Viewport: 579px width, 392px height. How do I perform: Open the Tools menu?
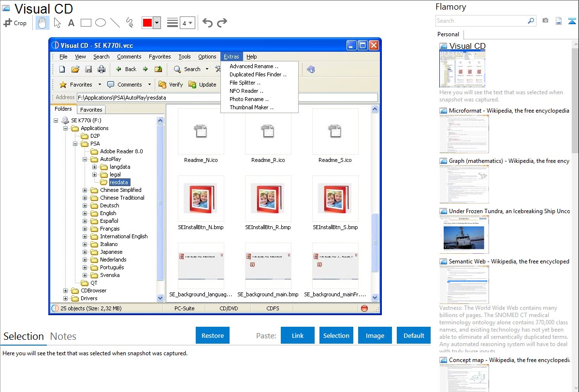click(185, 57)
